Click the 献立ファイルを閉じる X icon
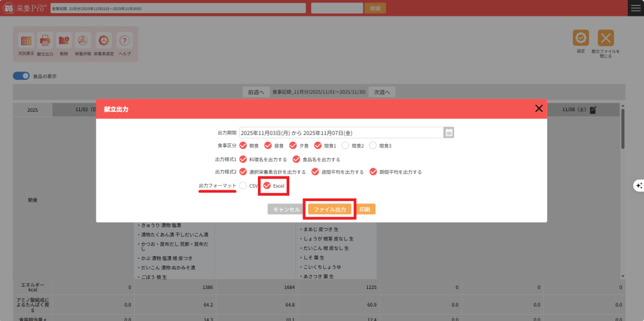 coord(606,38)
